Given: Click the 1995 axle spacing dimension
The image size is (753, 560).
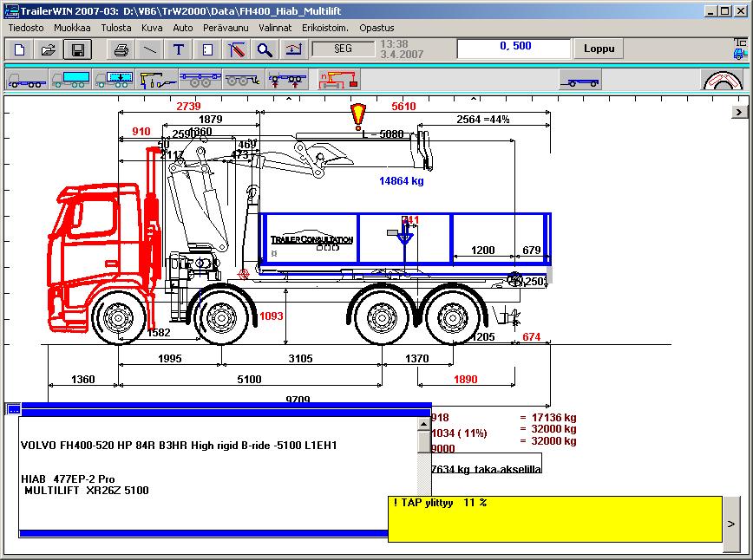Looking at the screenshot, I should click(x=170, y=359).
